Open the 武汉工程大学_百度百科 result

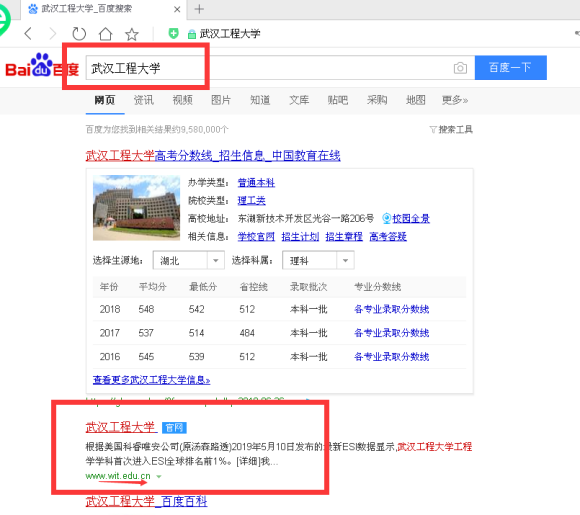coord(146,501)
